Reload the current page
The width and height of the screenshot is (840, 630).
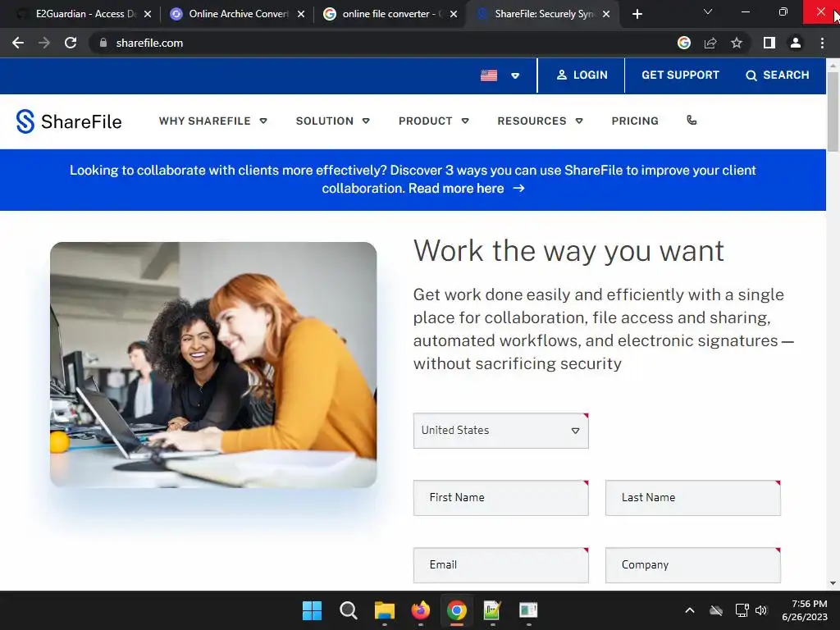pos(71,43)
